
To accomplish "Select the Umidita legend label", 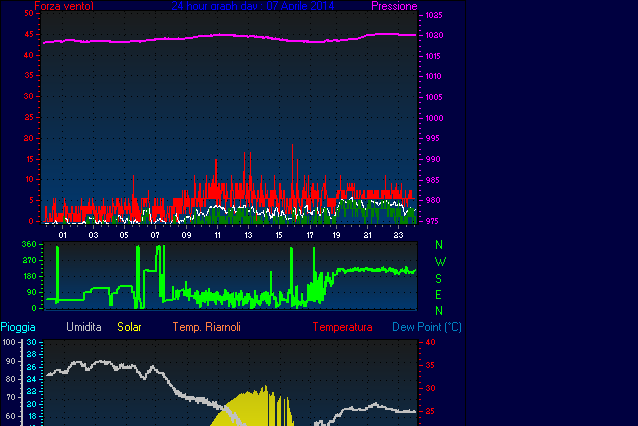I will [84, 327].
